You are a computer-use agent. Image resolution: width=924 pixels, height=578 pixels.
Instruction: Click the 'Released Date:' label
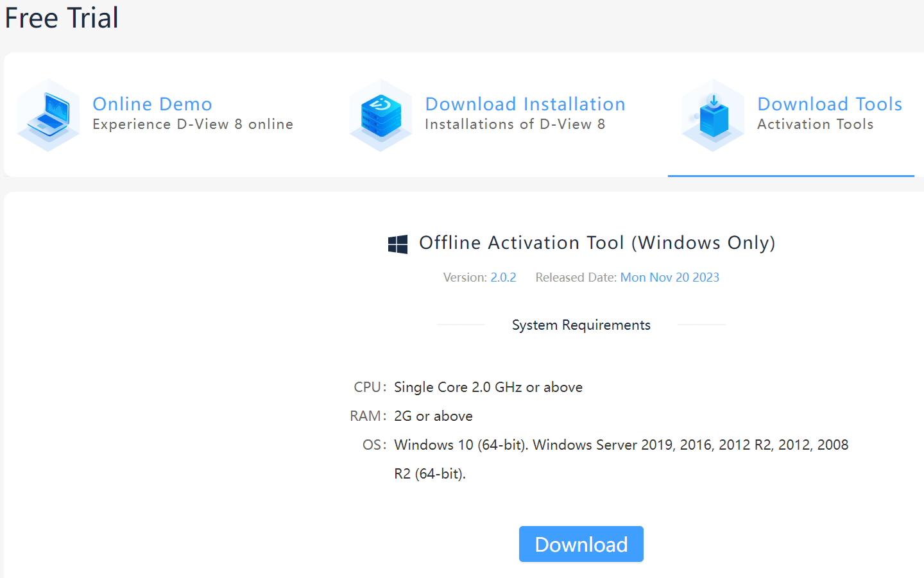[x=576, y=277]
